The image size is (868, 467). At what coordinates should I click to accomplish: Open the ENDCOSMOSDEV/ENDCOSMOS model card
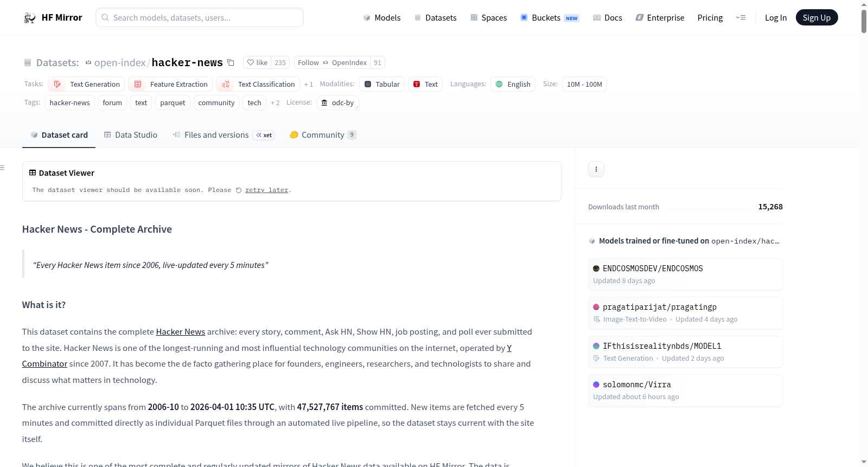[x=685, y=274]
